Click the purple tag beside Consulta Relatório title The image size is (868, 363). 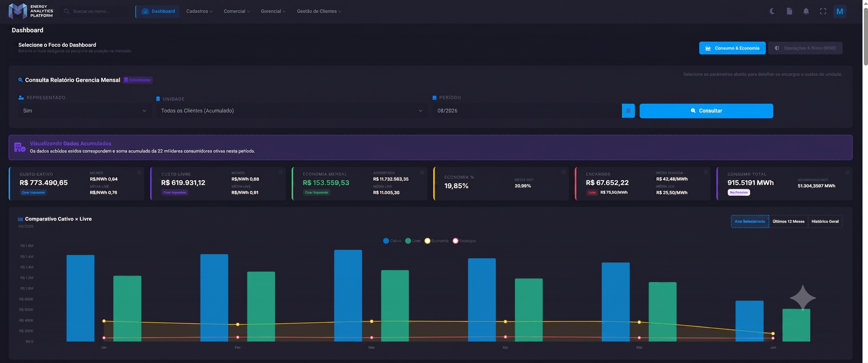click(138, 80)
